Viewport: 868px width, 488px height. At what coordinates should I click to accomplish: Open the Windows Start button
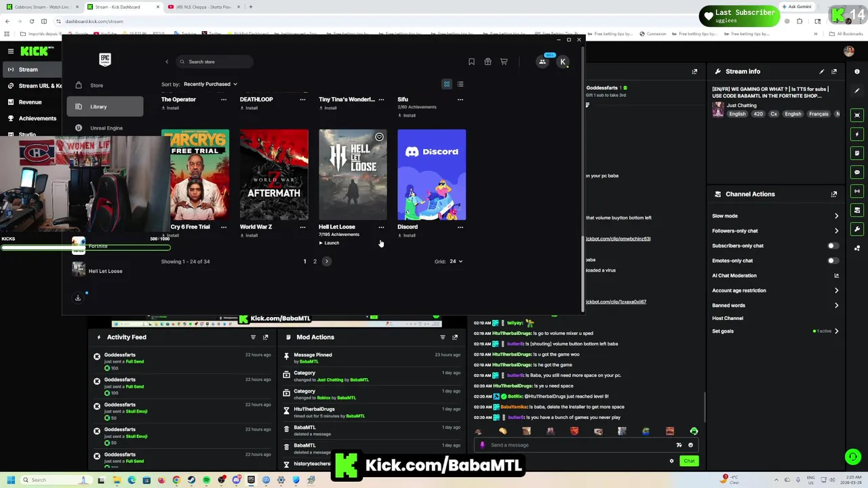(11, 480)
